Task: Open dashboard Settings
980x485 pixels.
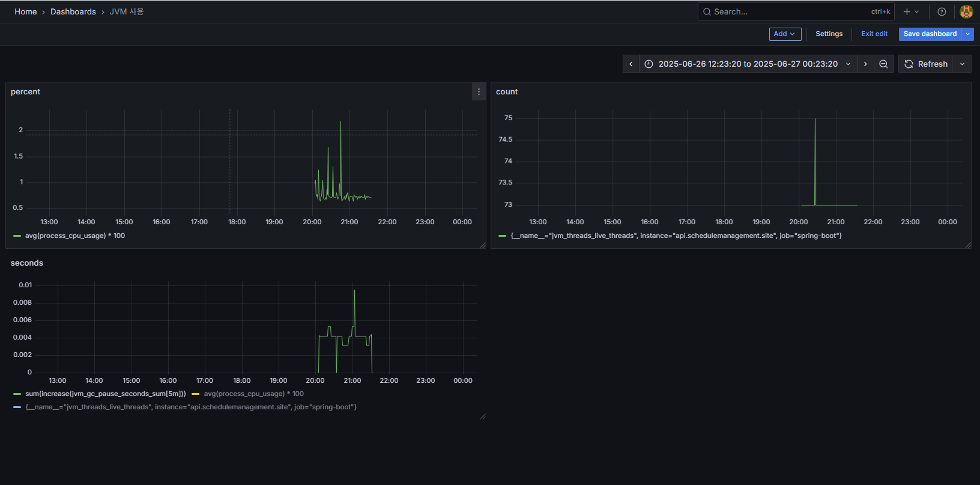Action: click(x=829, y=34)
